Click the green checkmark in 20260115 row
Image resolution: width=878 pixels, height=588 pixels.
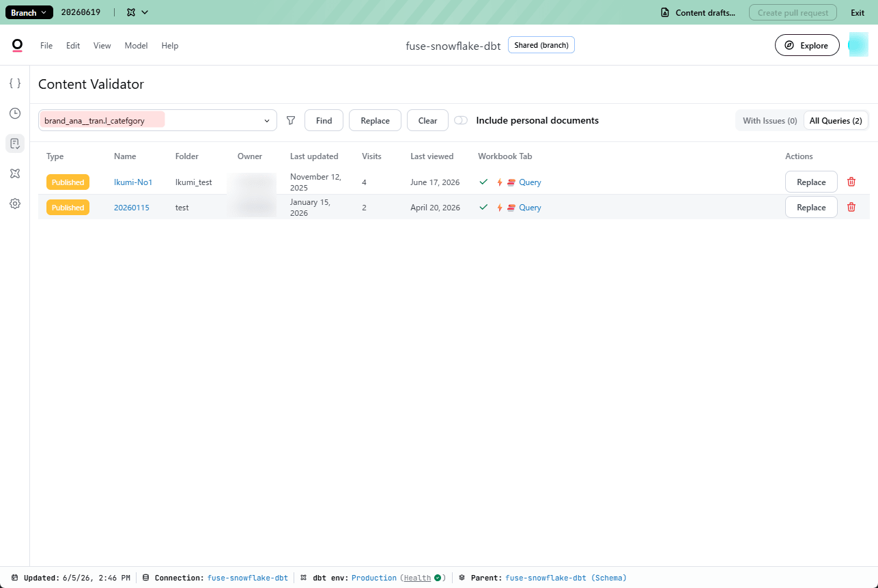483,207
